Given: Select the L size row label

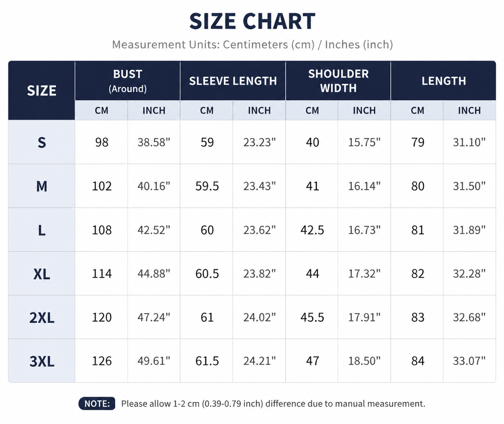Looking at the screenshot, I should [42, 230].
